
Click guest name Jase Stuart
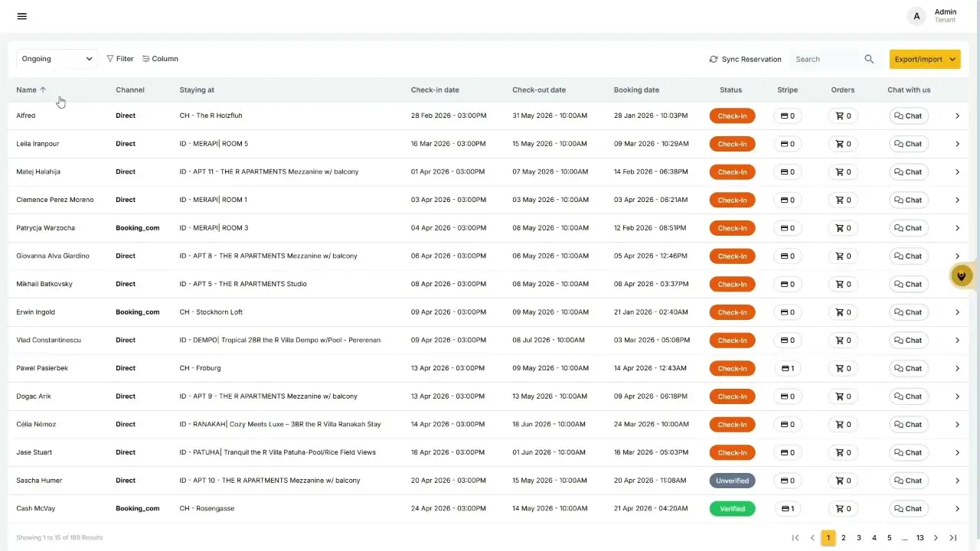pyautogui.click(x=34, y=453)
